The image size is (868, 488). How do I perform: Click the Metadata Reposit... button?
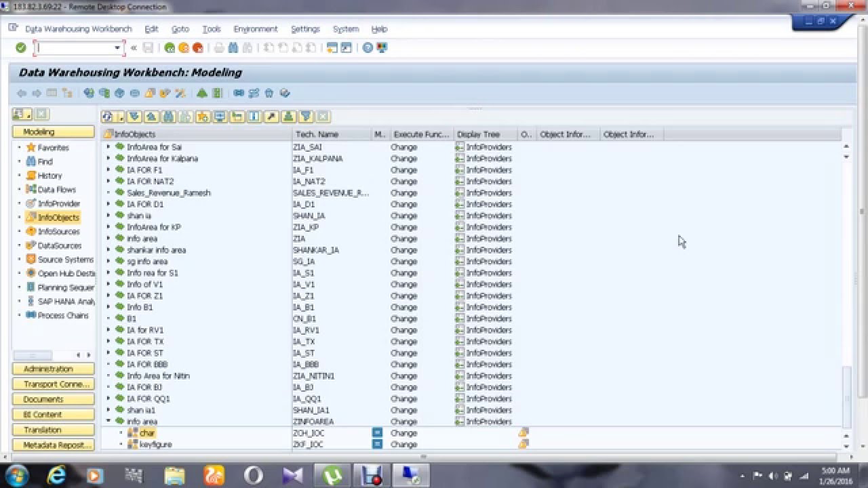click(53, 445)
